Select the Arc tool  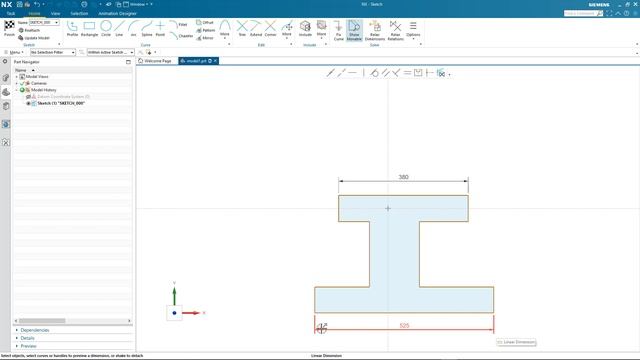[133, 29]
